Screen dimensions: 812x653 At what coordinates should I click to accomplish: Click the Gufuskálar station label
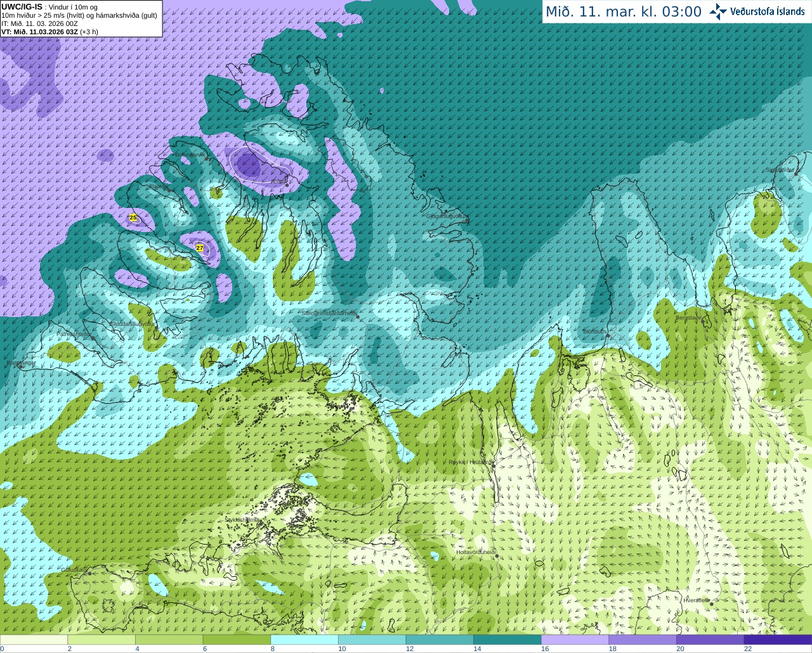point(74,569)
